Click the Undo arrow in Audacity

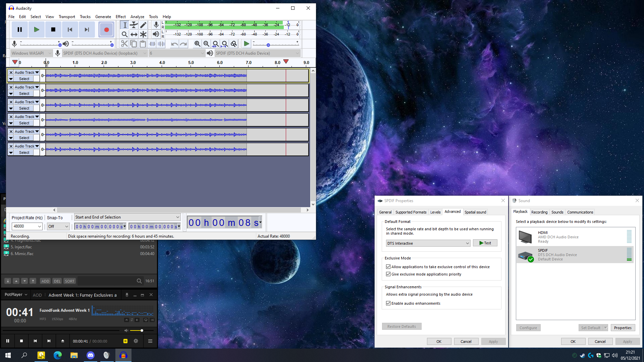click(174, 44)
